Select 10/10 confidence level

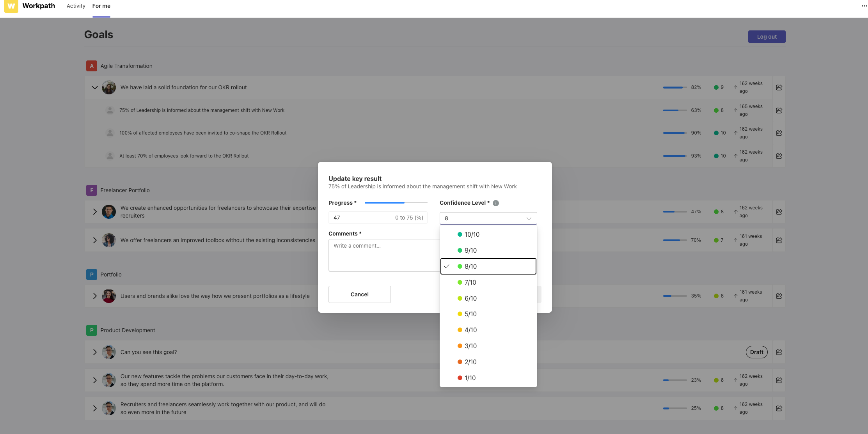tap(488, 234)
